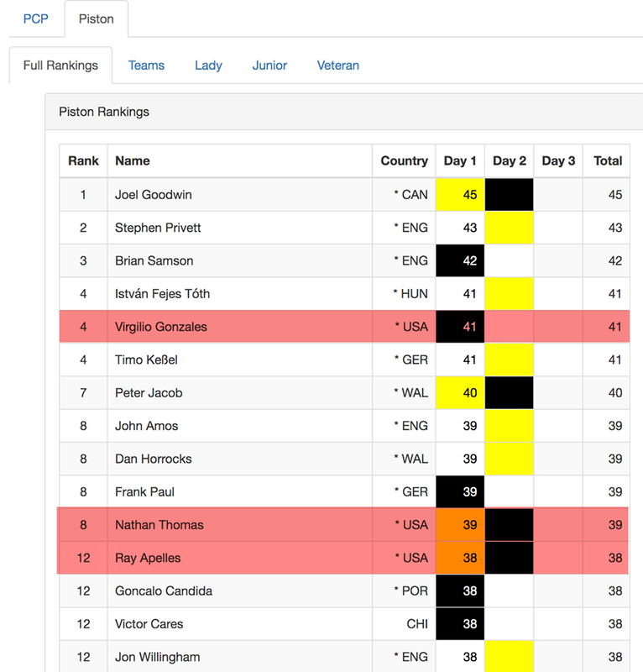Click Joel Goodwin's yellow Day 1 score 45

[460, 195]
